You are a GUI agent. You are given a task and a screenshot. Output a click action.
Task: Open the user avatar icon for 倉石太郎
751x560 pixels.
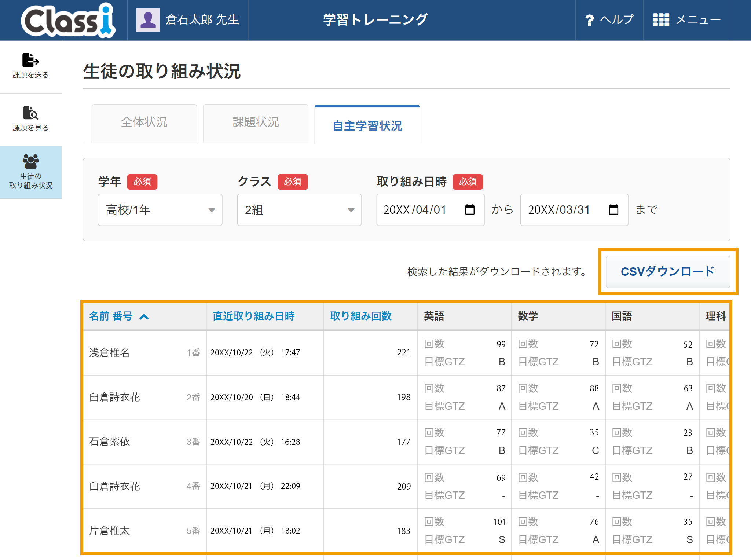pos(148,20)
